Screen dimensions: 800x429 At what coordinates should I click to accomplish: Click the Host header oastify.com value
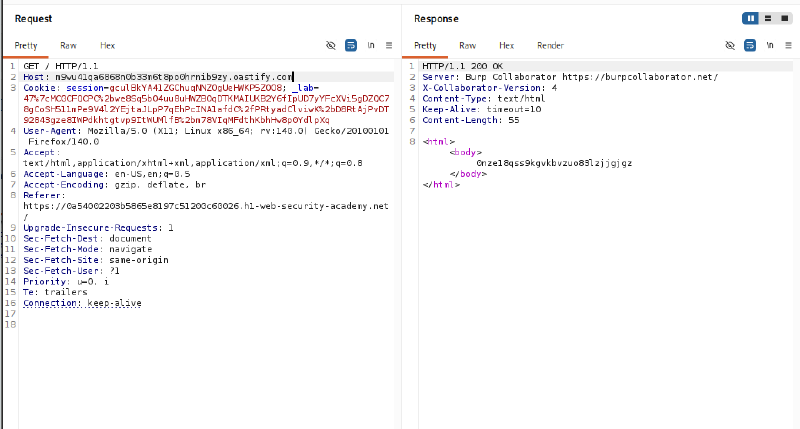pyautogui.click(x=174, y=77)
